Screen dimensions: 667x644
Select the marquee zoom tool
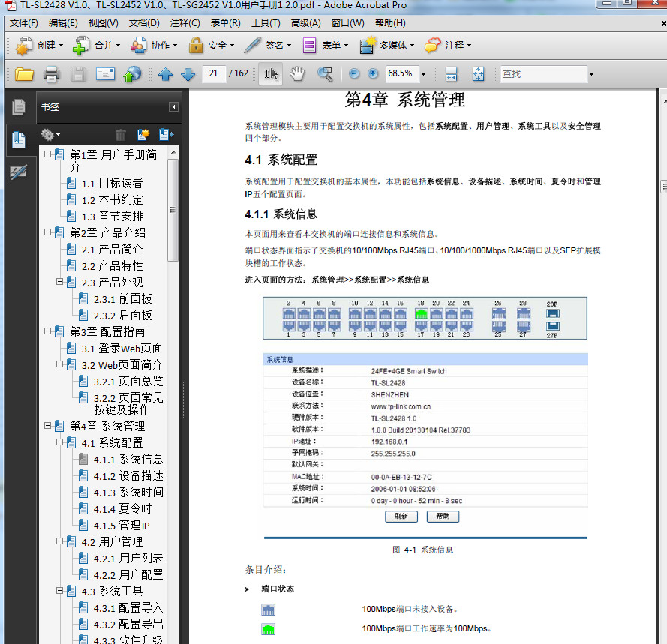[325, 74]
